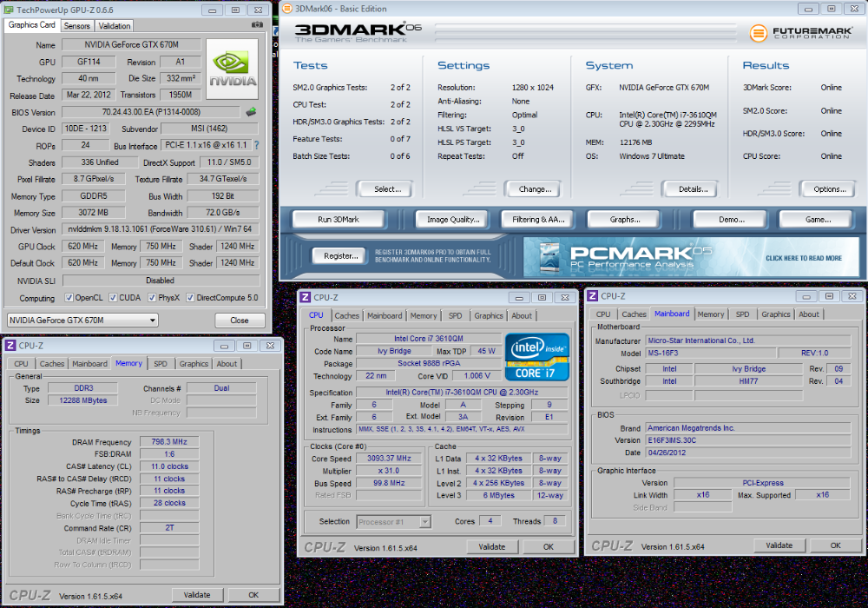Click the BIOS Date value 04/26/2012
This screenshot has width=868, height=608.
coord(748,453)
